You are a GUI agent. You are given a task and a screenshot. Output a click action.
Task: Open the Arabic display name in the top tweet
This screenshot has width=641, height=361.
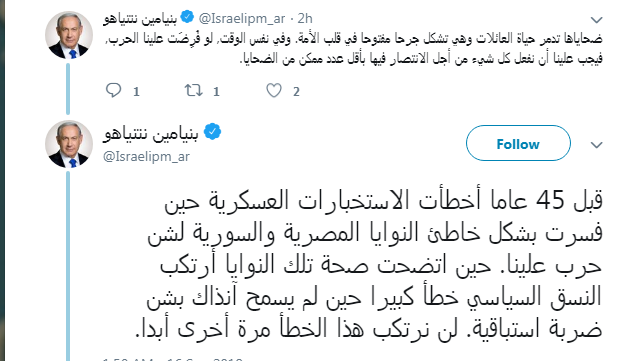click(x=140, y=19)
